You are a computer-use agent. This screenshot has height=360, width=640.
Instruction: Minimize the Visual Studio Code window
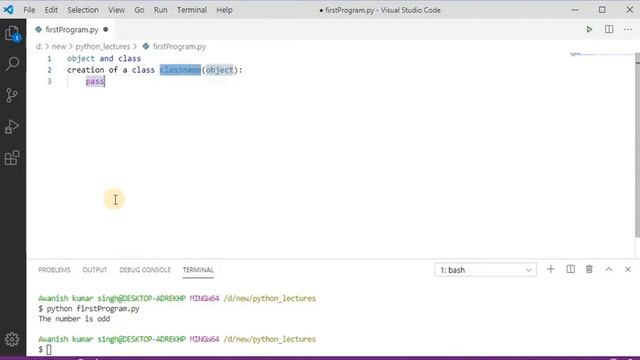point(575,10)
